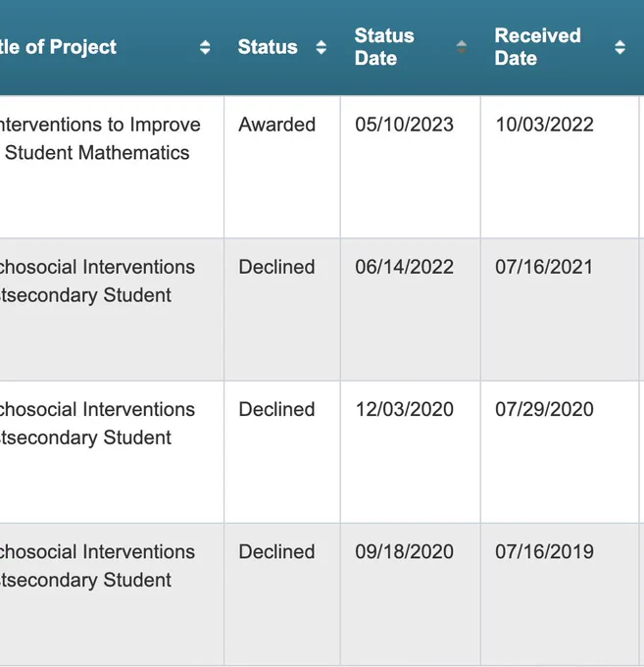Click status date 05/10/2023
Viewport: 644px width, 667px height.
(x=404, y=125)
